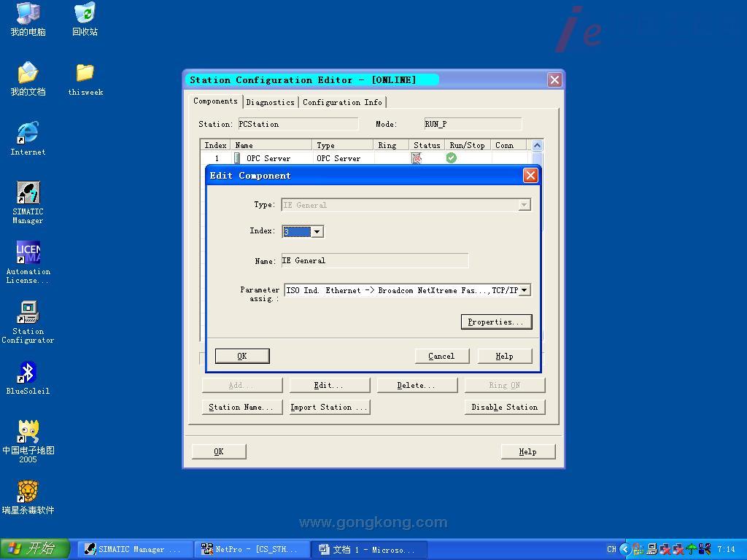This screenshot has width=747, height=560.
Task: Select the BlueSoleil Bluetooth desktop shortcut
Action: [28, 378]
